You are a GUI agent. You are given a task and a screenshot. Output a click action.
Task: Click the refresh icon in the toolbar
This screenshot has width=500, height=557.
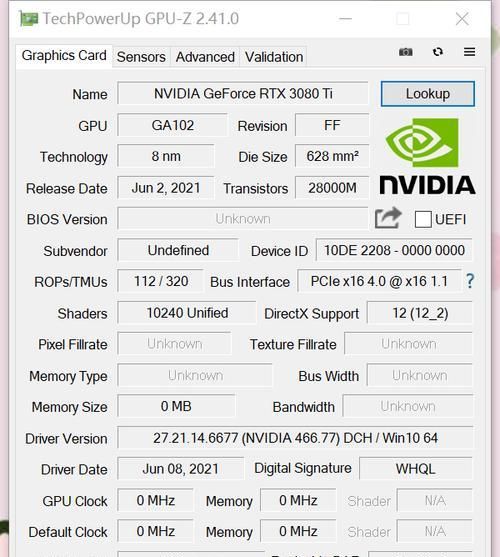(x=438, y=52)
